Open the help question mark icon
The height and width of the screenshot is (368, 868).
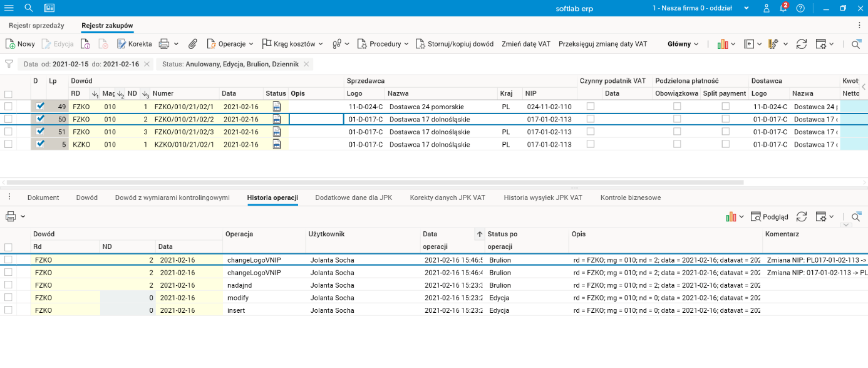800,8
